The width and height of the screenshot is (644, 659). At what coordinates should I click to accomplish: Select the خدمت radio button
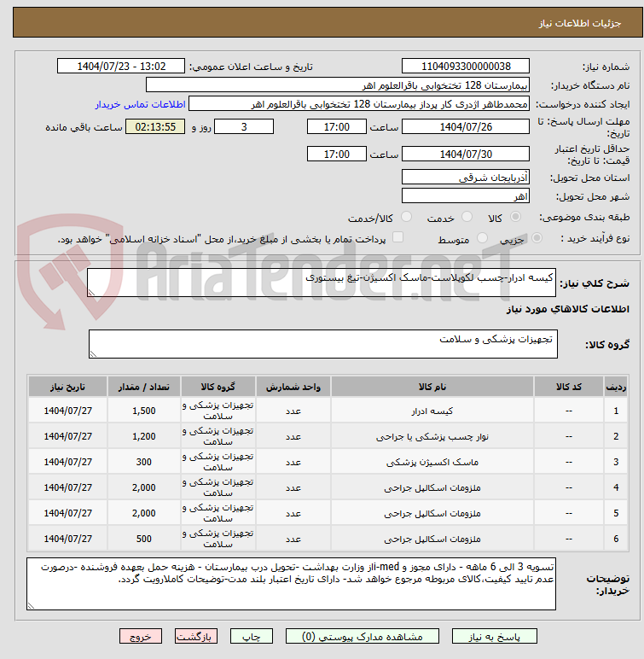[x=467, y=217]
